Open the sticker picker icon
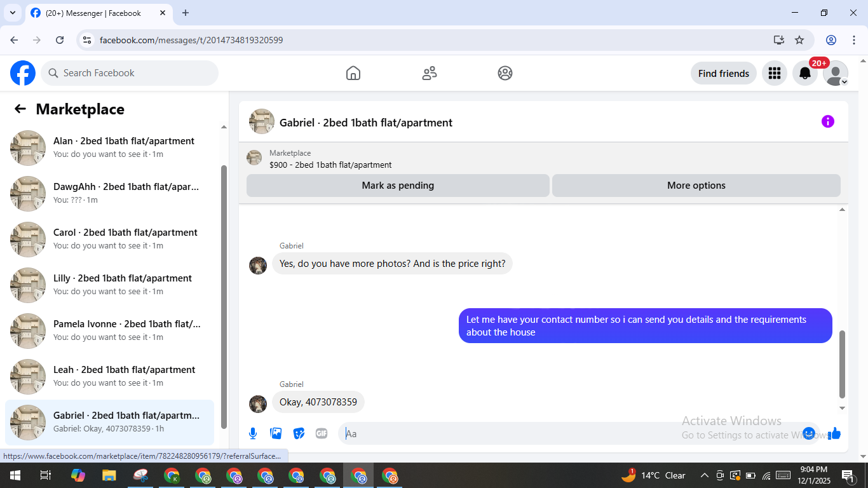868x488 pixels. [x=299, y=433]
